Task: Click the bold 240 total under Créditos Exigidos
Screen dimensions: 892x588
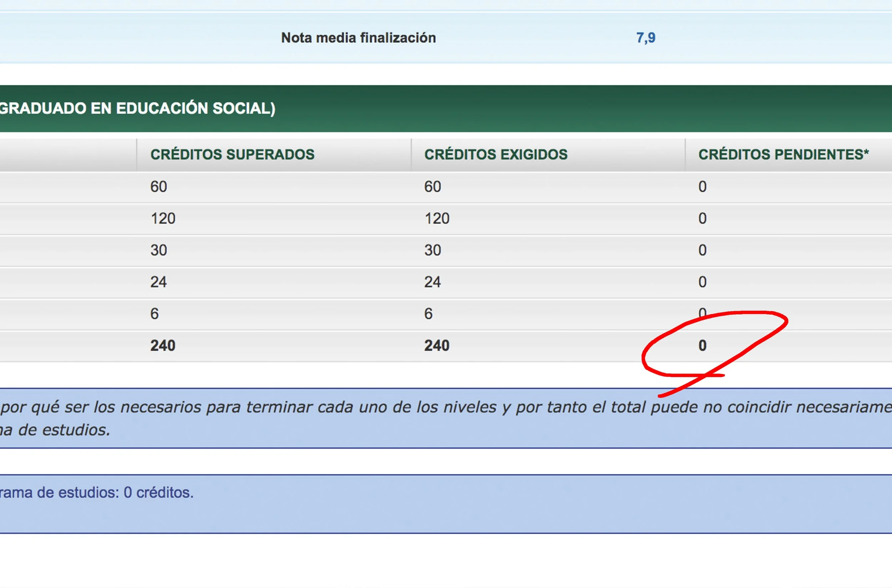Action: point(437,346)
